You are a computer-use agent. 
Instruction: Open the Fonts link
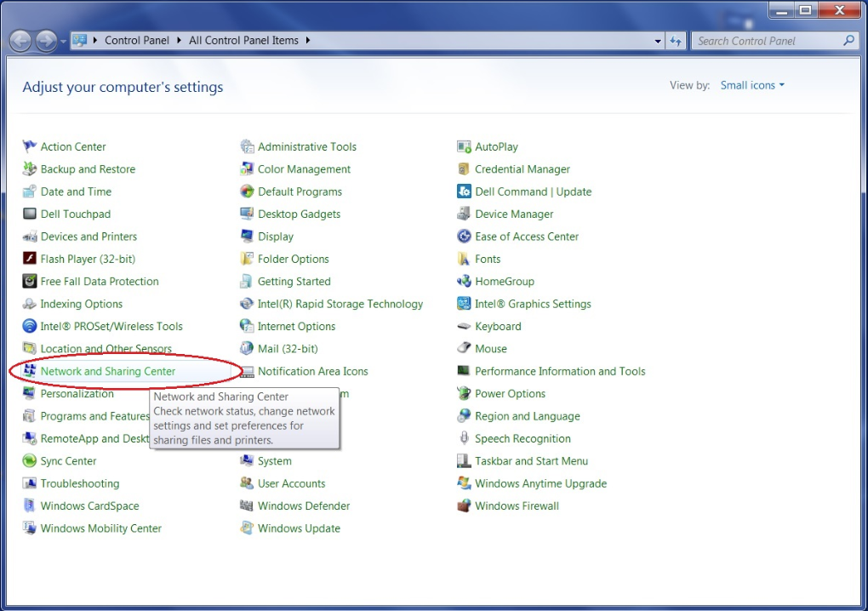(488, 259)
